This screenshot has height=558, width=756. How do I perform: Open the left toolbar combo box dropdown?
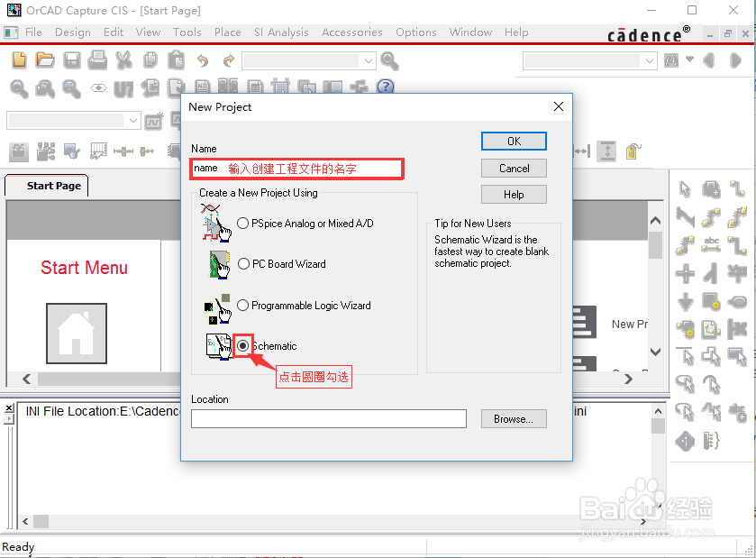133,121
